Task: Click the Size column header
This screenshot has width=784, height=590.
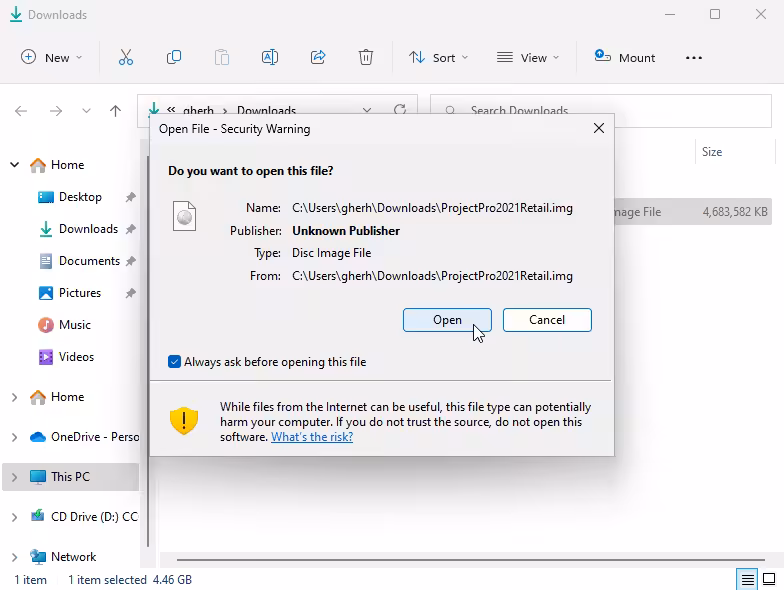Action: pos(734,152)
